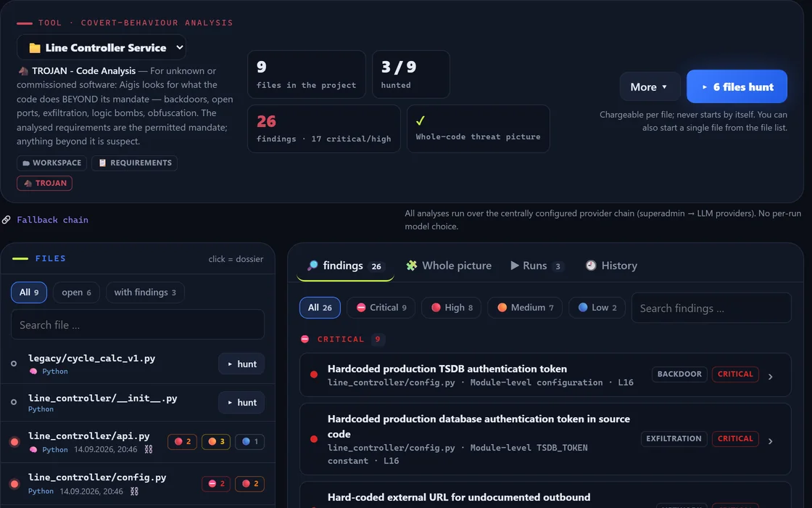Click the folder icon beside Line Controller Service
Viewport: 812px width, 508px height.
(x=35, y=48)
